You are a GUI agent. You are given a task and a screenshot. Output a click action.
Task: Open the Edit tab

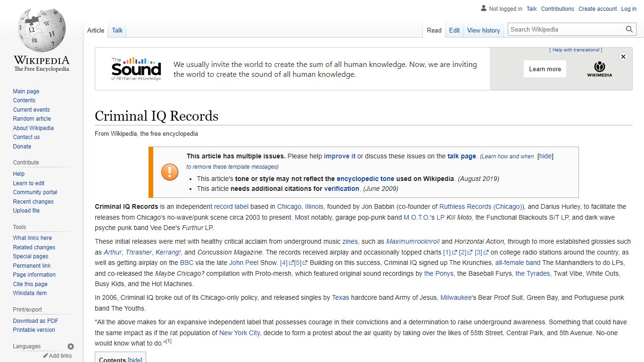click(x=454, y=30)
